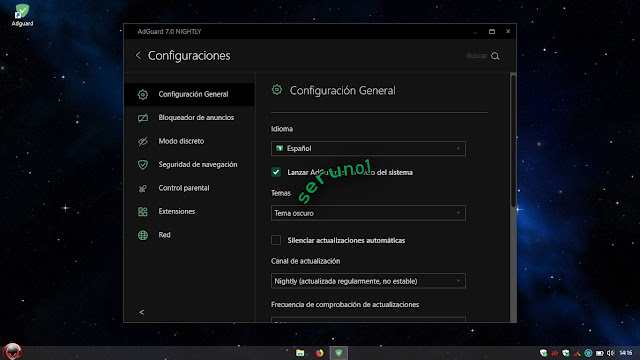The height and width of the screenshot is (360, 640).
Task: Open the Canal de actualización Nightly dropdown
Action: (368, 281)
